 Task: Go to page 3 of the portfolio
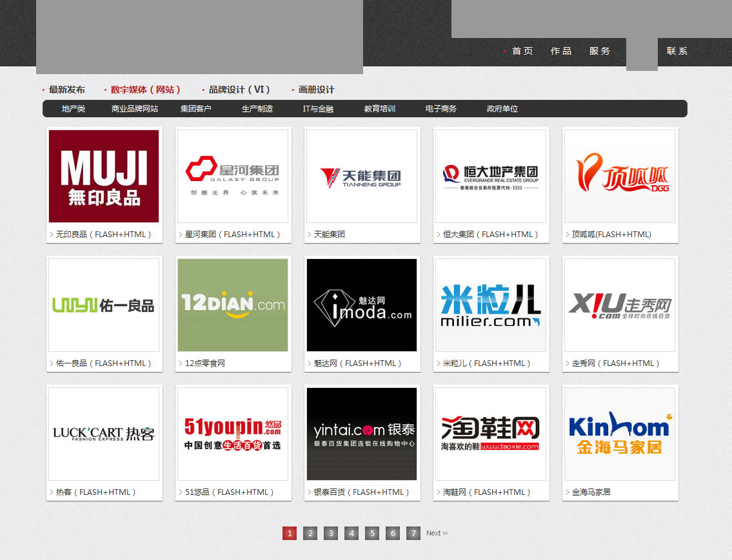(x=331, y=533)
